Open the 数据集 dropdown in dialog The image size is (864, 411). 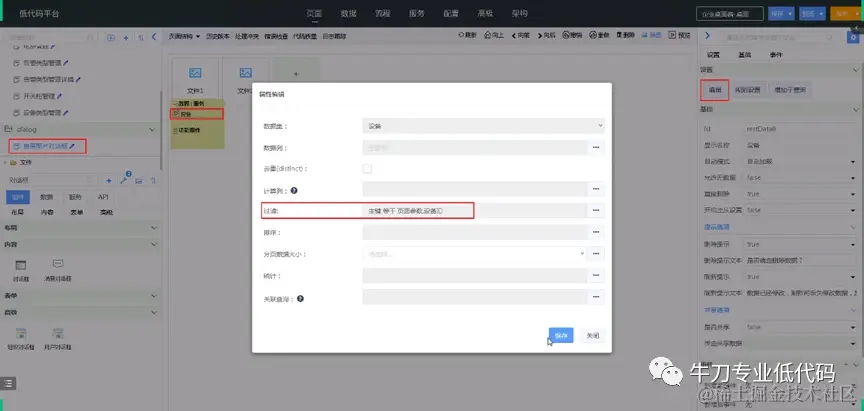click(x=483, y=126)
